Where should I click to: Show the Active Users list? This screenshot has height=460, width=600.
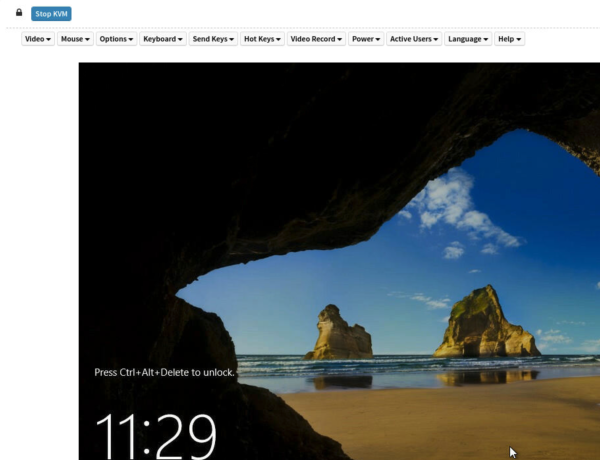pyautogui.click(x=413, y=39)
